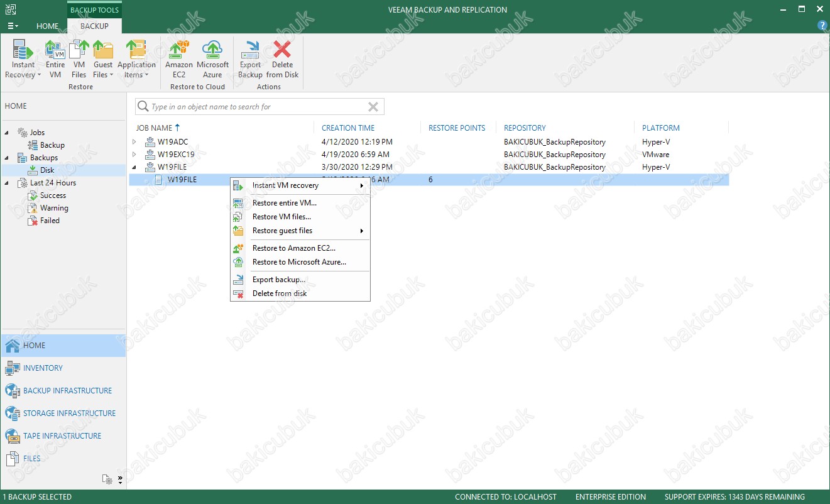
Task: Click the Files pane icon
Action: point(13,459)
